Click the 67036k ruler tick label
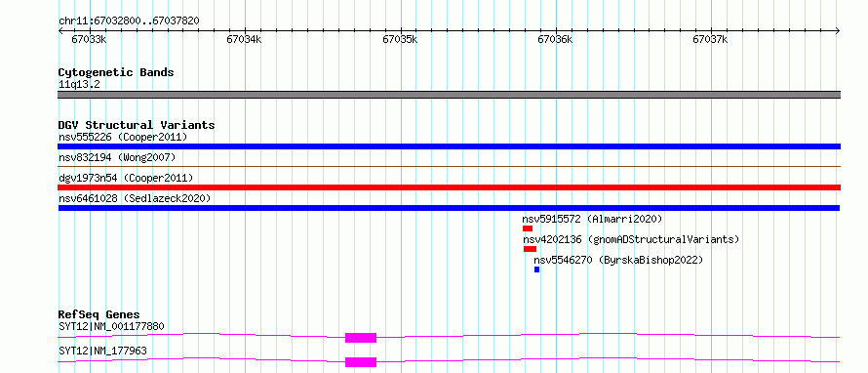Viewport: 868px width, 373px height. point(555,39)
